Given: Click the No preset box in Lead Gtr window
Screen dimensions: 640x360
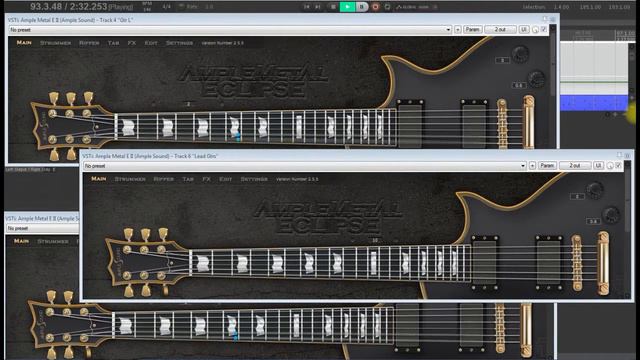Looking at the screenshot, I should point(304,166).
